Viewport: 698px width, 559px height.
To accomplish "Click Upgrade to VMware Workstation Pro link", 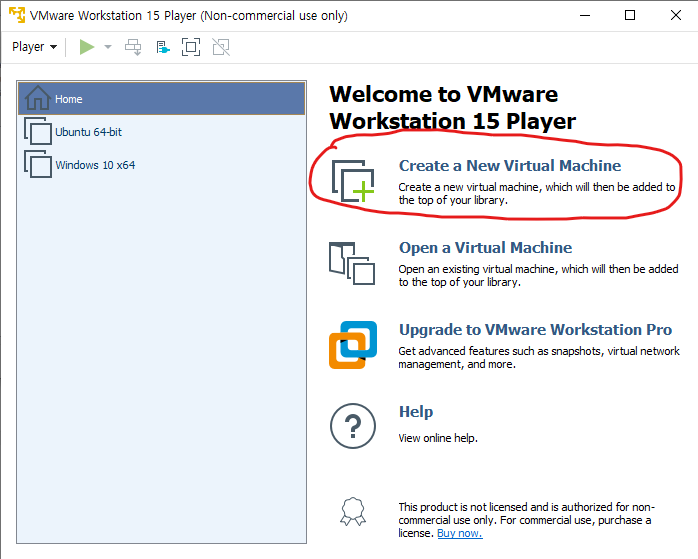I will tap(535, 330).
